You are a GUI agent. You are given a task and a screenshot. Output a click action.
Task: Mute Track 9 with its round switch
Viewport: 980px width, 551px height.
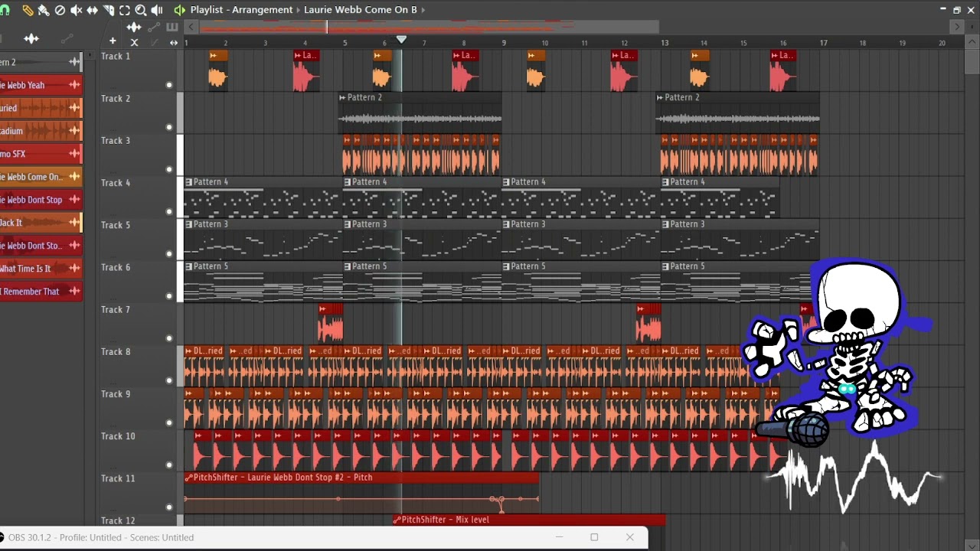point(169,422)
